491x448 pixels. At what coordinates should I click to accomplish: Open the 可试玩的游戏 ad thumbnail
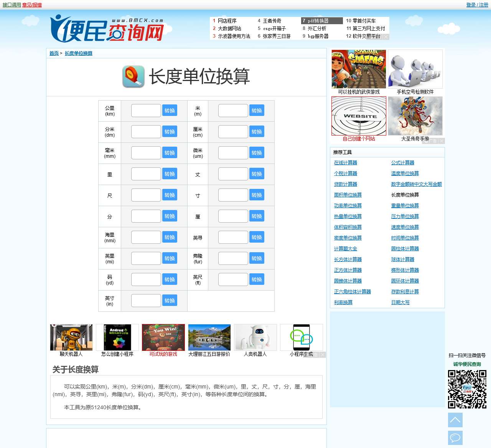coord(163,337)
